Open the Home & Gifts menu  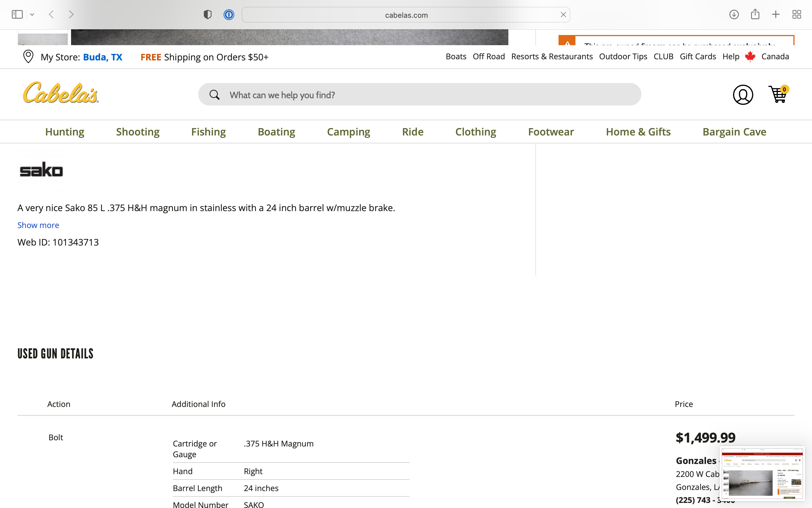click(638, 132)
